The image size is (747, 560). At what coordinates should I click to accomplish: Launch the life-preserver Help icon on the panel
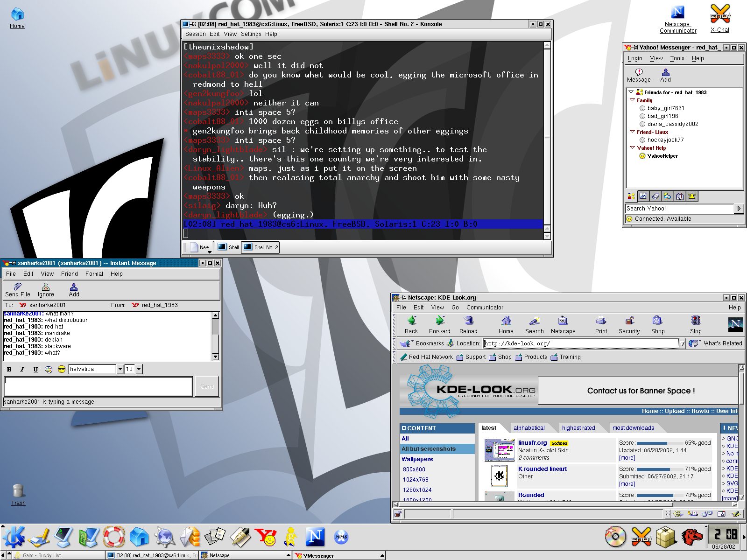coord(113,537)
